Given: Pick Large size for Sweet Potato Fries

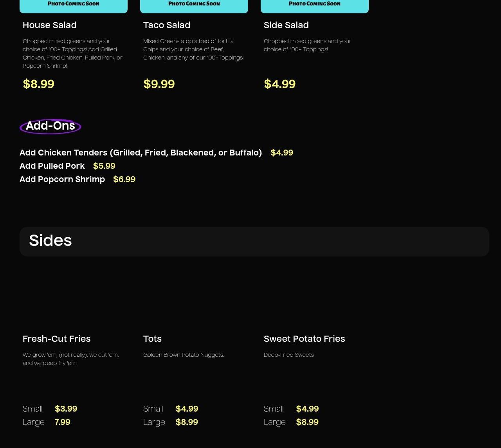Looking at the screenshot, I should coord(275,422).
